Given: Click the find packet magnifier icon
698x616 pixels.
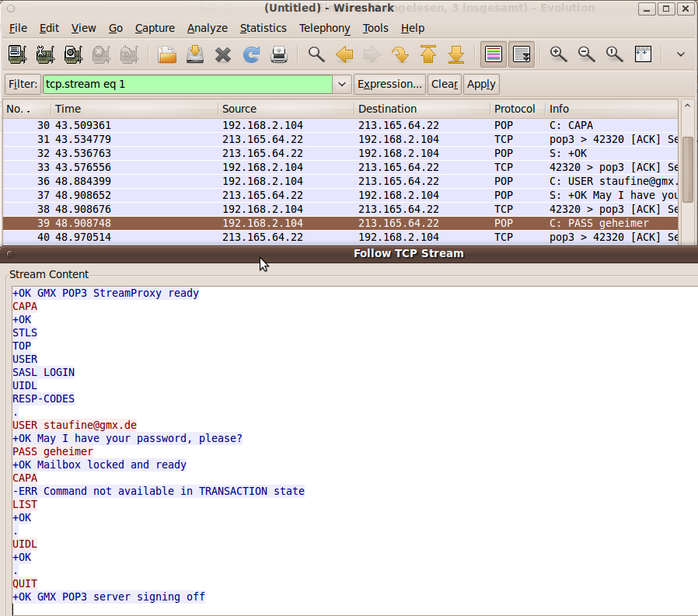Looking at the screenshot, I should (x=316, y=54).
